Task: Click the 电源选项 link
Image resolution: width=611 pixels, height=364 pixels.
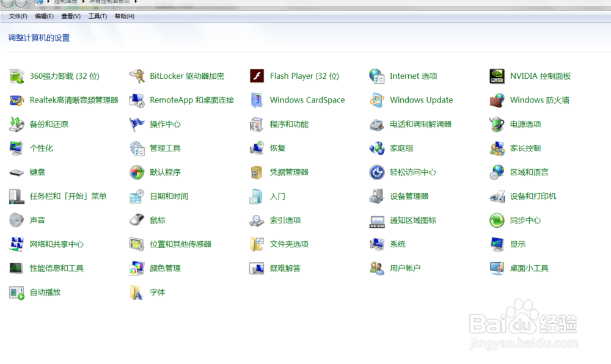Action: (524, 124)
